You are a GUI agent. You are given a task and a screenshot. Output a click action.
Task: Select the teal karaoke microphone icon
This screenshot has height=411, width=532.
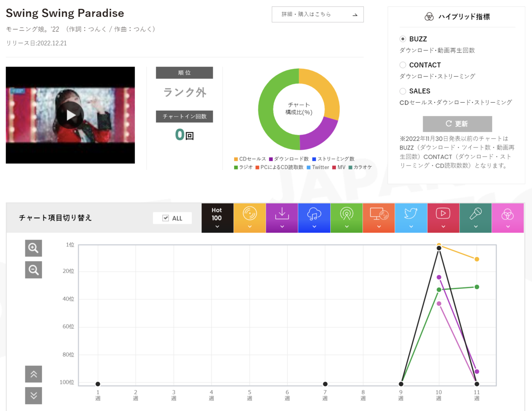pyautogui.click(x=476, y=213)
